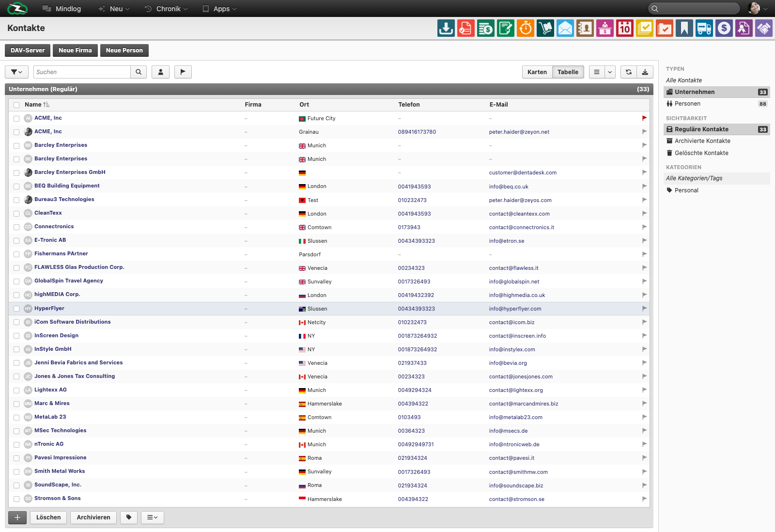
Task: Open the violet handshake app icon
Action: tap(763, 28)
